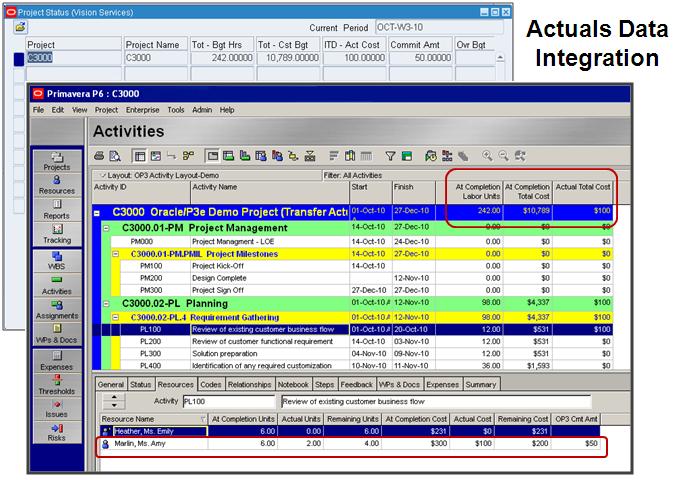Open the Bars formatting icon
The width and height of the screenshot is (680, 480).
coord(334,156)
